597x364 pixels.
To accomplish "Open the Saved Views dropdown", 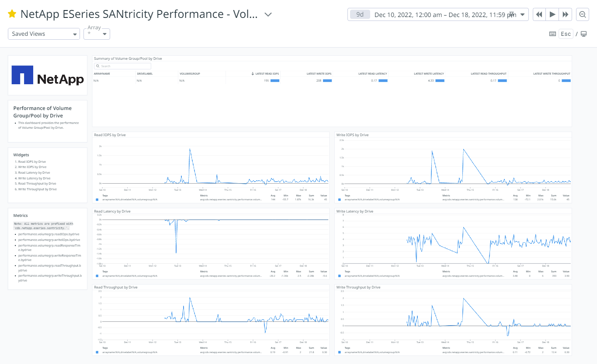I will [44, 34].
